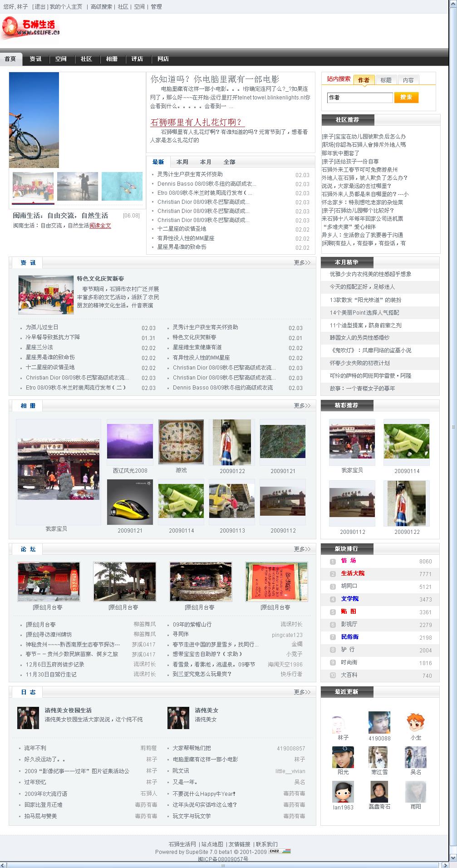Open 磊鑫奇石 user avatar
457x868 pixels.
pyautogui.click(x=379, y=792)
